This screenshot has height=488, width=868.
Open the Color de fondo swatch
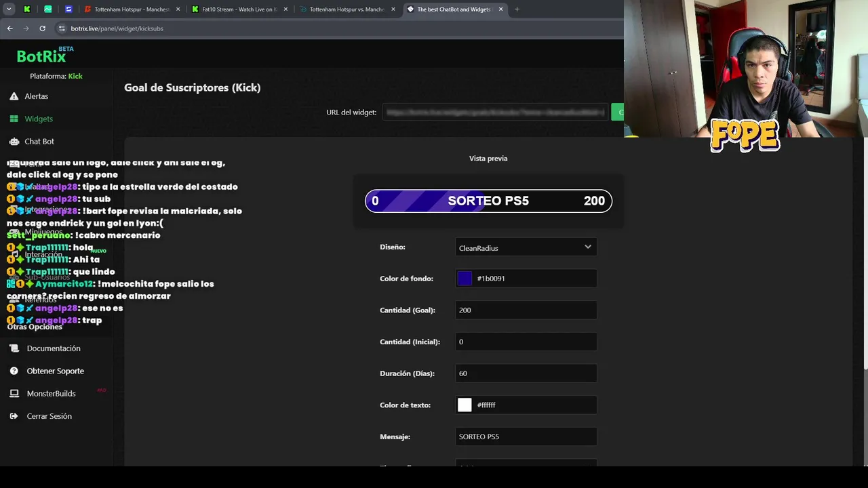(x=465, y=279)
